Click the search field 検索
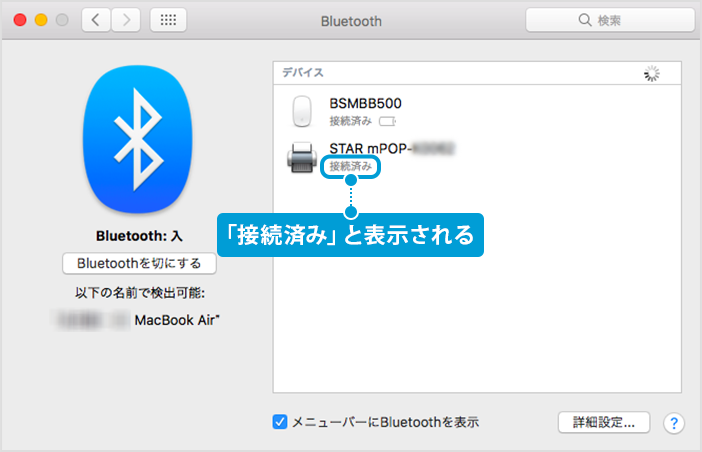The width and height of the screenshot is (702, 452). coord(610,20)
